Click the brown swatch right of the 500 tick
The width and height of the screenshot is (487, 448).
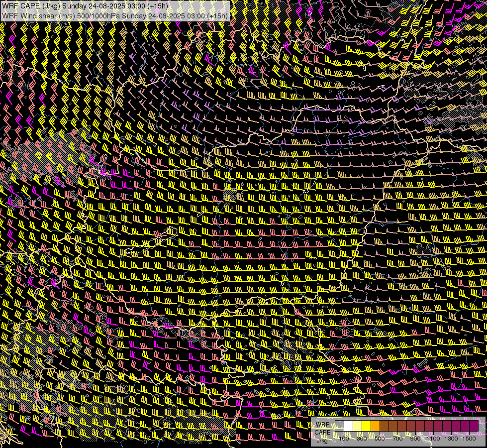click(384, 426)
